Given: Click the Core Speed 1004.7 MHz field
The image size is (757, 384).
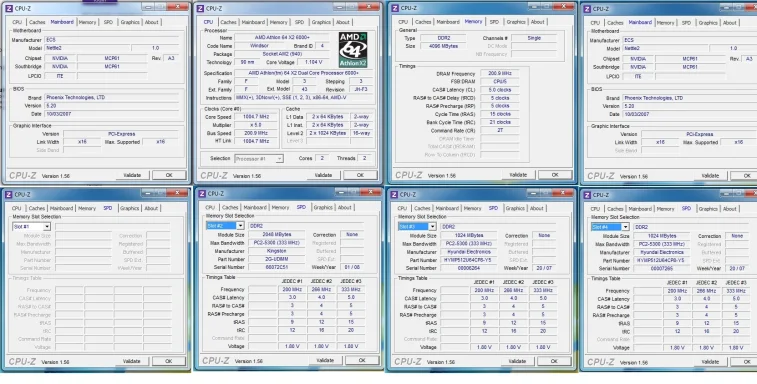Looking at the screenshot, I should 256,117.
